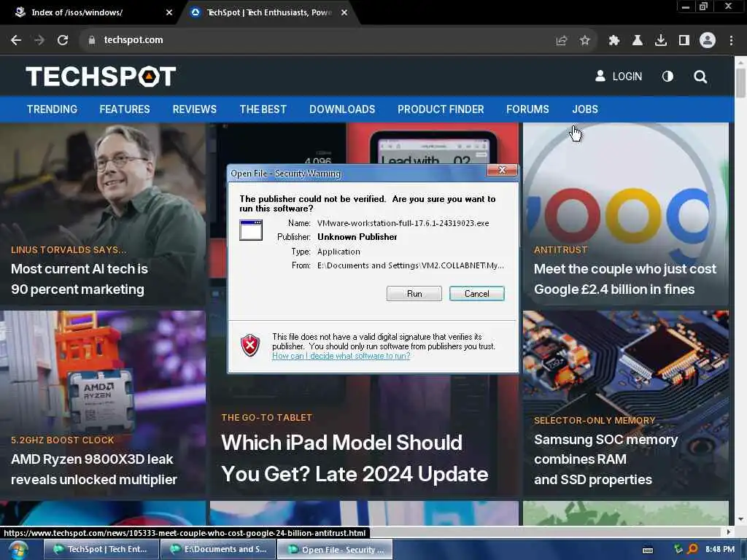
Task: Click the application file icon in the dialog
Action: click(251, 230)
